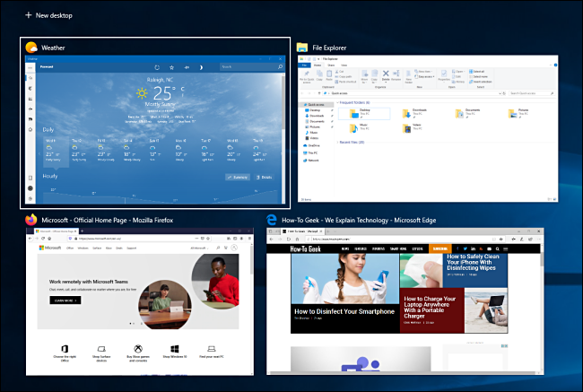Image resolution: width=583 pixels, height=392 pixels.
Task: Open the All Microsoft dropdown menu
Action: coord(200,248)
